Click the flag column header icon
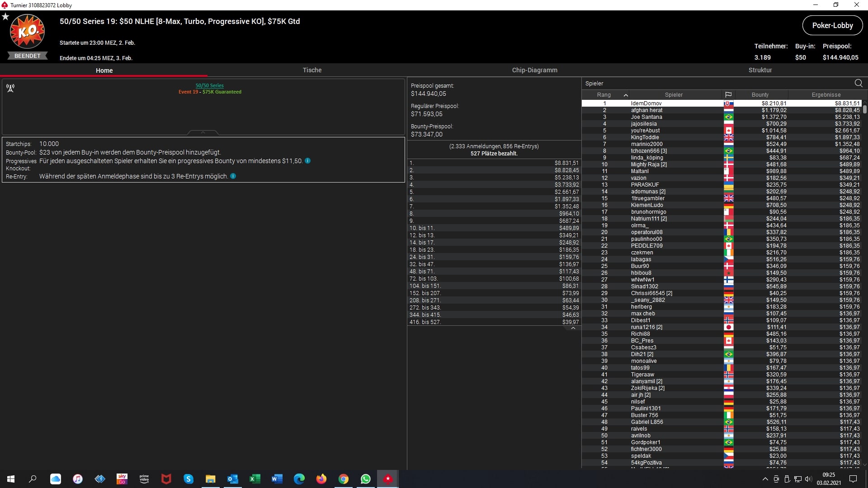Viewport: 868px width, 488px height. tap(728, 95)
